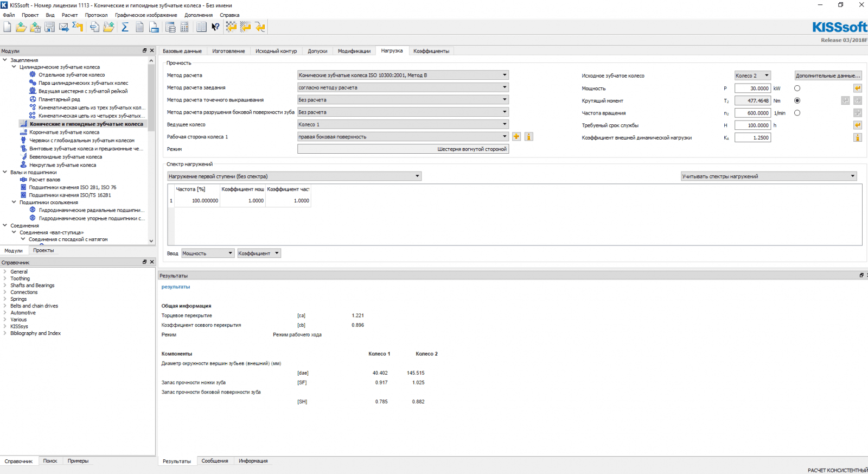
Task: Click the Частота вращения field 600.0000
Action: coord(752,113)
